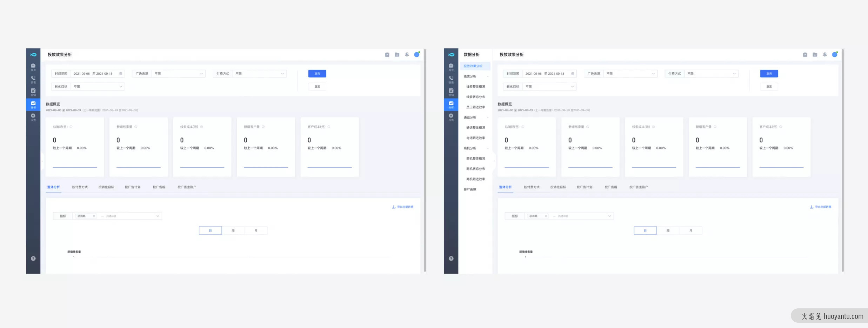This screenshot has width=868, height=328.
Task: Click blue 查询 button in left window
Action: 317,74
